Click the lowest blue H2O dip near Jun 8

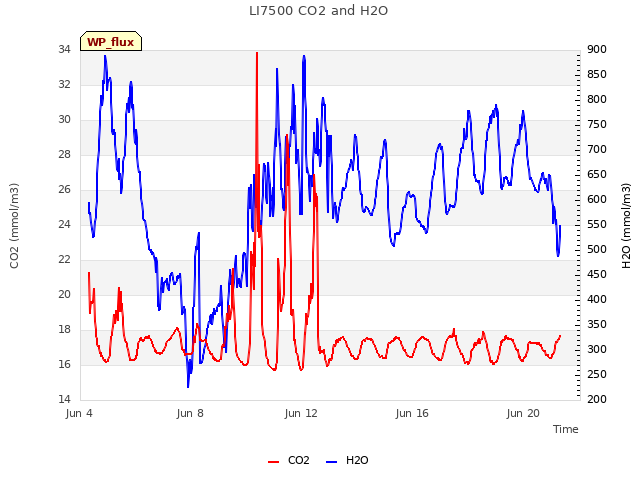tap(188, 386)
